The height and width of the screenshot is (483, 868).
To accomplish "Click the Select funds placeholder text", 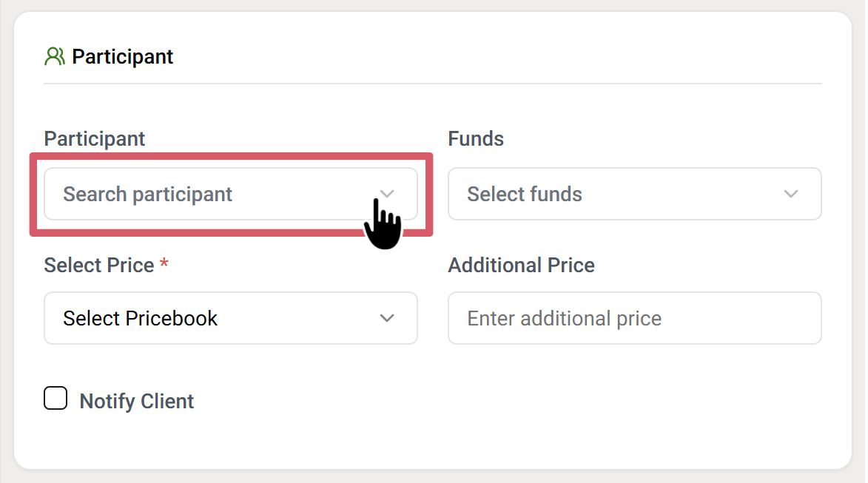I will coord(525,194).
